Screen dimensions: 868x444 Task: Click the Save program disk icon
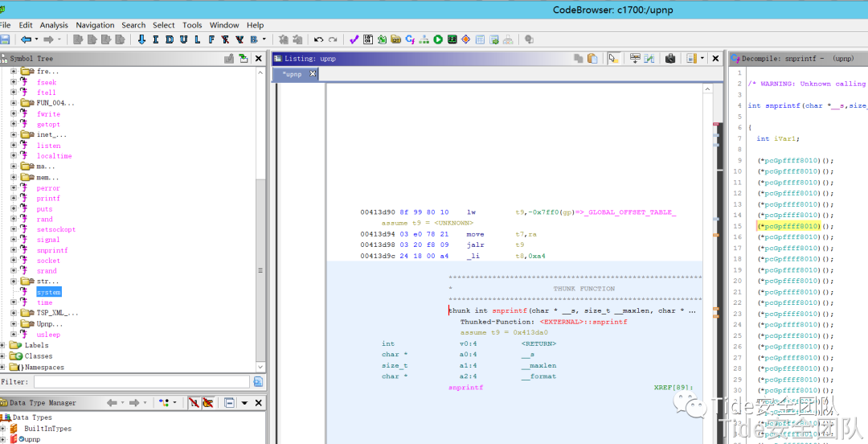click(x=5, y=39)
